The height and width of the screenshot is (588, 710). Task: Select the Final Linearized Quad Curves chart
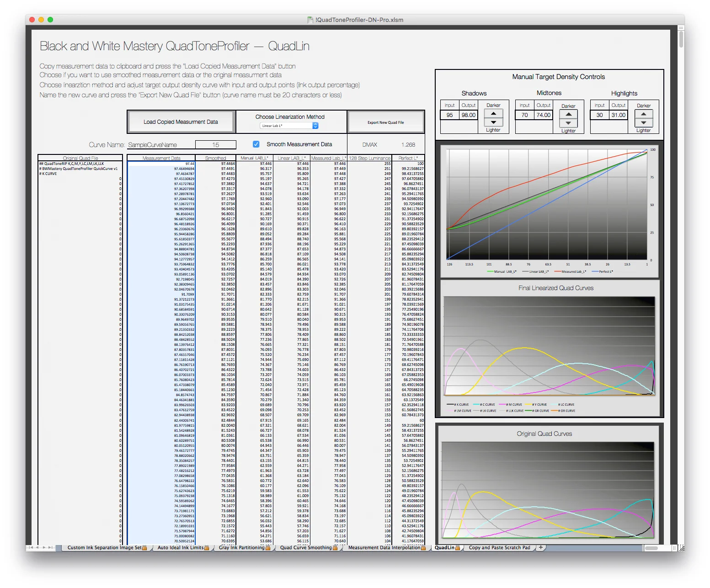click(549, 348)
